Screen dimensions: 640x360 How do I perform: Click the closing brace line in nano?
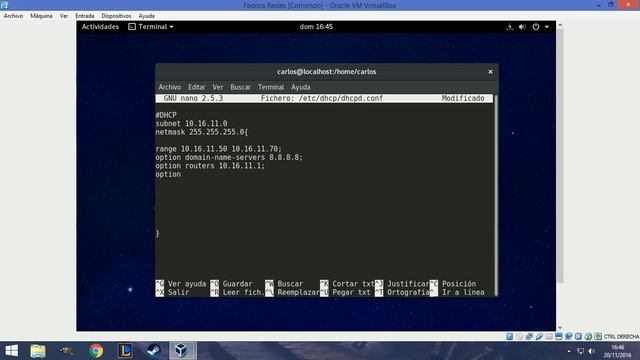(158, 233)
